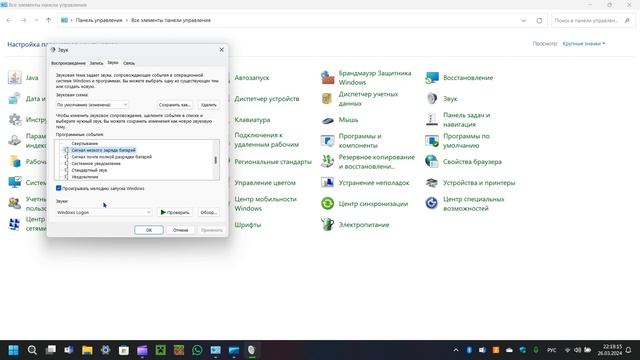Click the Проверить play button

click(x=175, y=212)
